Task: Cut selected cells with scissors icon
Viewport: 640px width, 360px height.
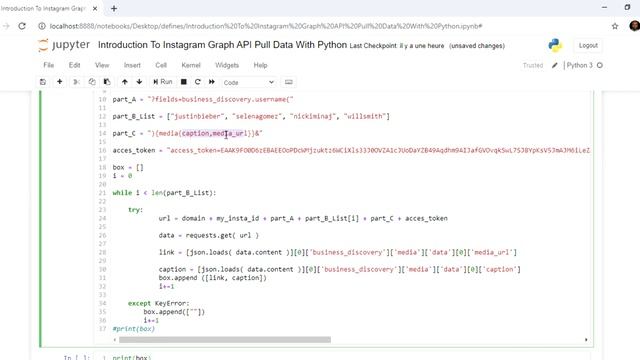Action: click(76, 82)
